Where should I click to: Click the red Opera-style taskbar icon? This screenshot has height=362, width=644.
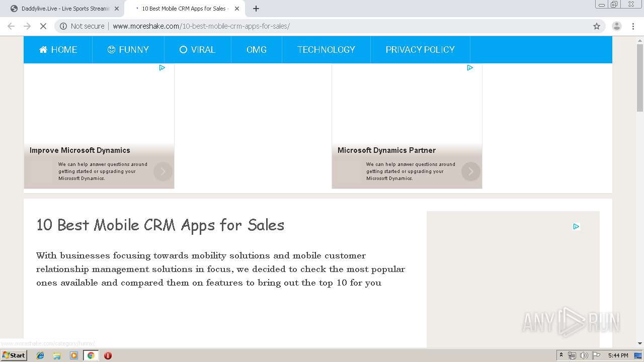coord(108,355)
